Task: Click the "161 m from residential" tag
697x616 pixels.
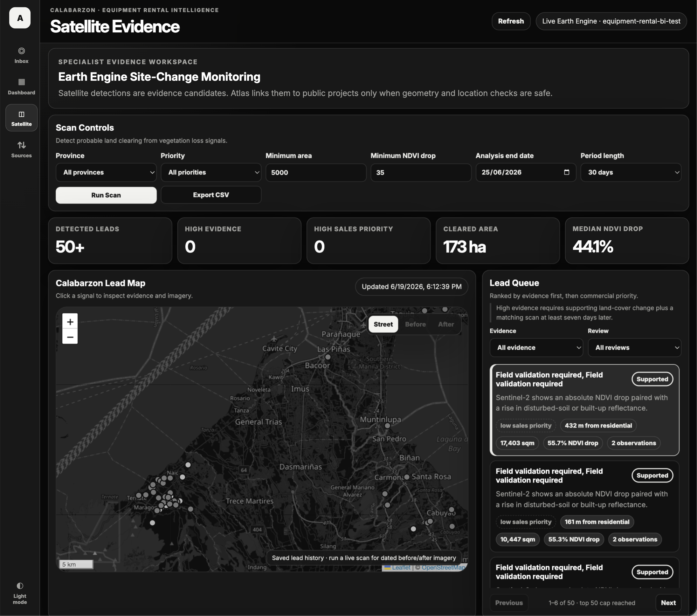Action: (x=597, y=522)
